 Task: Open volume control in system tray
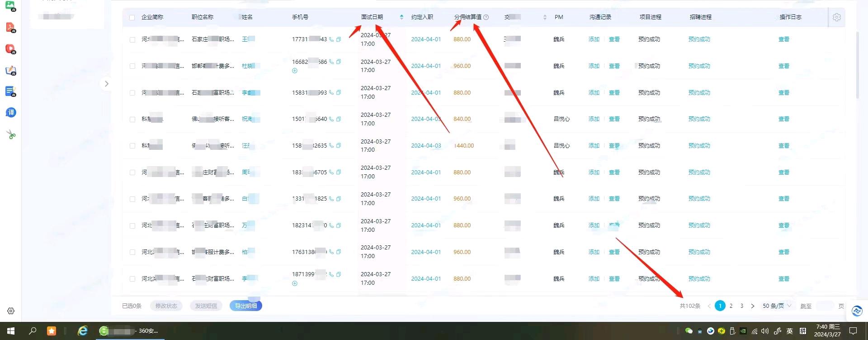(x=765, y=331)
